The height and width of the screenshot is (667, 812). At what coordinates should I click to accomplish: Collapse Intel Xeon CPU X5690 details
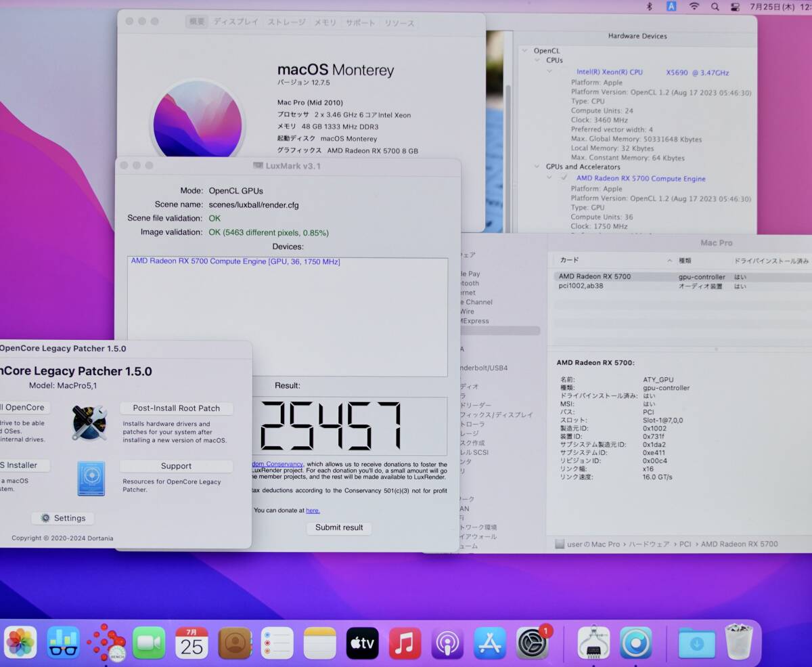coord(550,71)
